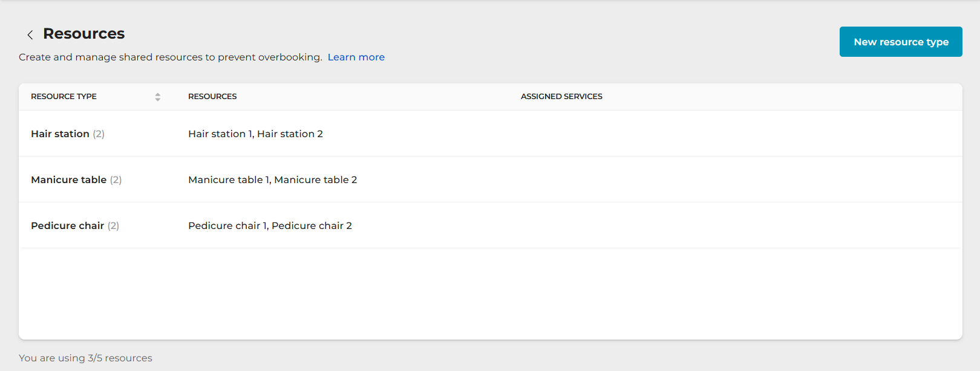980x371 pixels.
Task: Click the Resources column header
Action: (212, 97)
